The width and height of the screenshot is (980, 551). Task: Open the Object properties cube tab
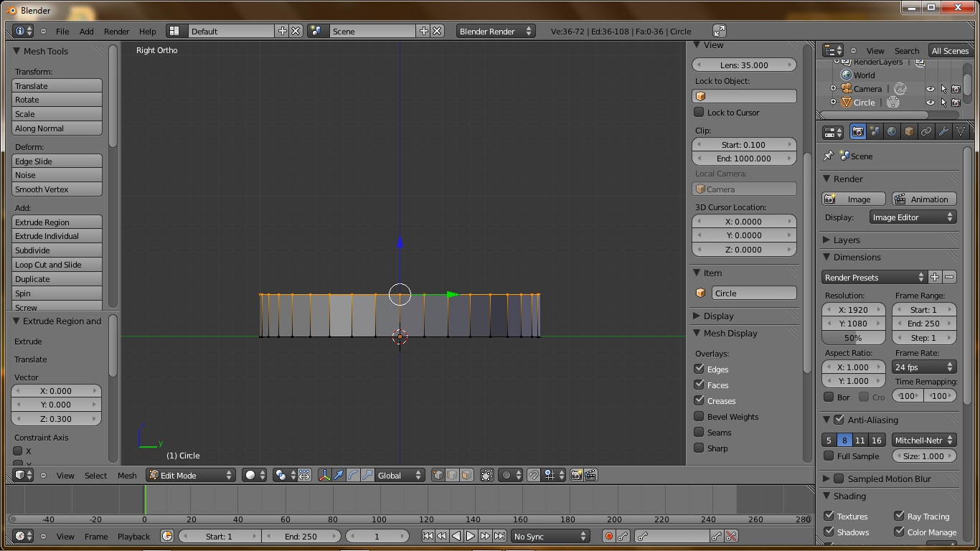pos(909,132)
